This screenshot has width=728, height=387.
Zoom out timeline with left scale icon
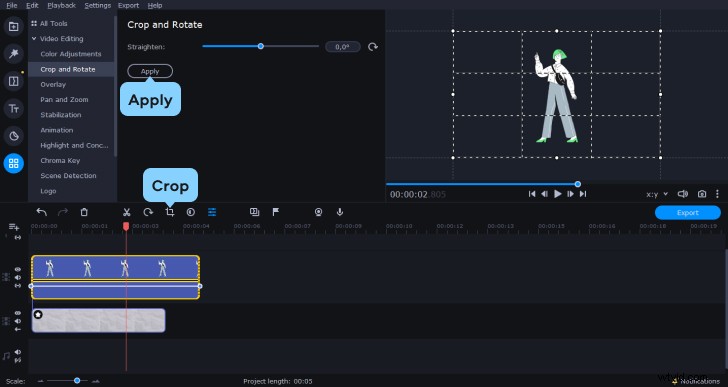[x=41, y=381]
